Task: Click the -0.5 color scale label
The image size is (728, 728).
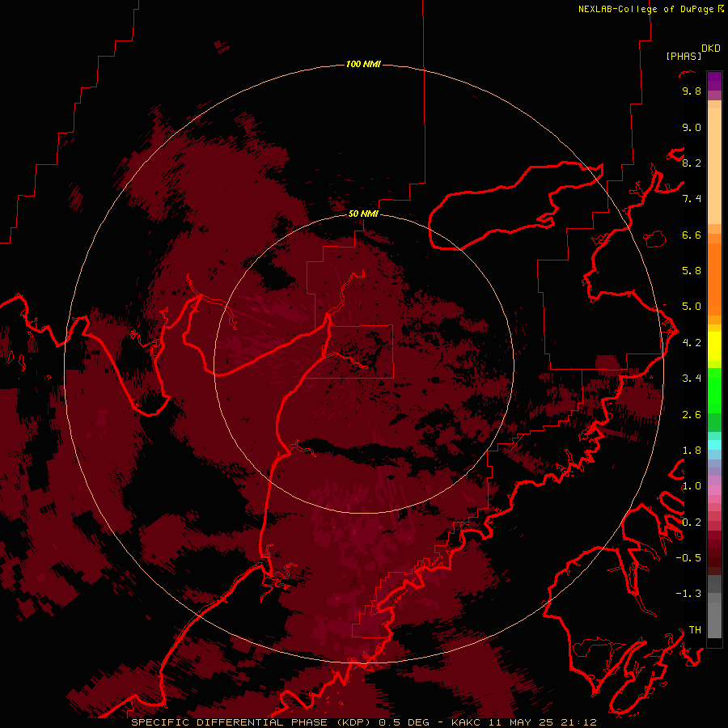Action: [x=688, y=558]
